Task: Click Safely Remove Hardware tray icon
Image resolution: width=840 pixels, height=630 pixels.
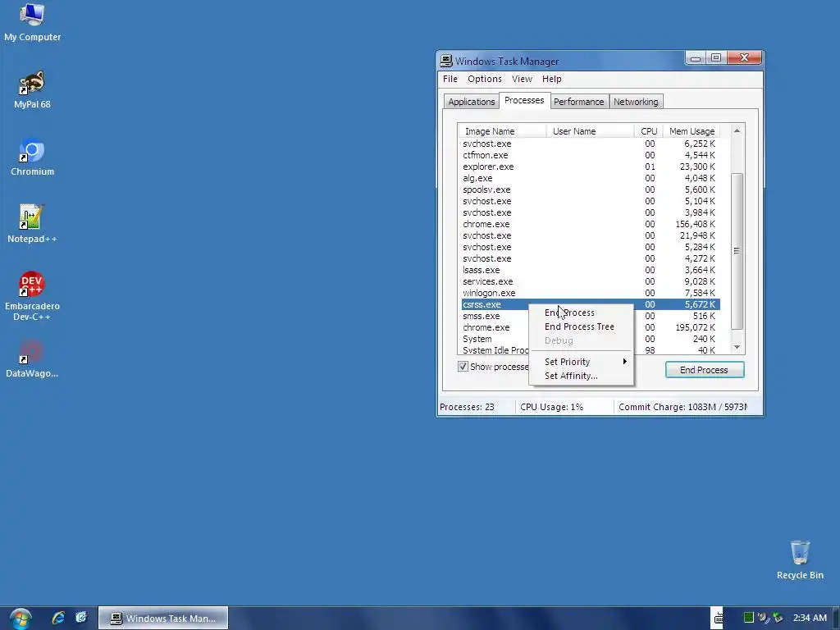Action: (778, 618)
